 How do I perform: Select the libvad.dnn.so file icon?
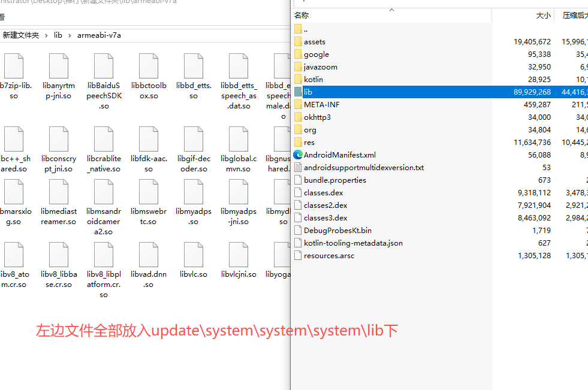click(x=149, y=255)
